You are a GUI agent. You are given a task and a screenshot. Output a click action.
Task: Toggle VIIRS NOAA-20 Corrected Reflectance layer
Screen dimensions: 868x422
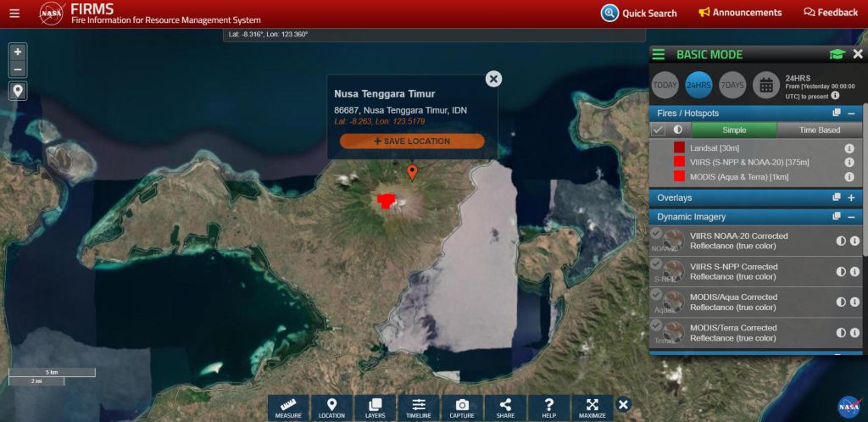pyautogui.click(x=657, y=234)
